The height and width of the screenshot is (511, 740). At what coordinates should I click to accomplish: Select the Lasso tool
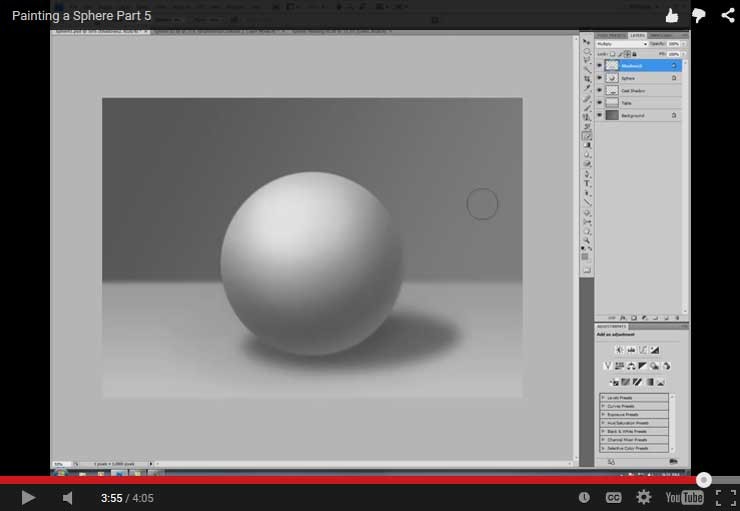(x=587, y=60)
